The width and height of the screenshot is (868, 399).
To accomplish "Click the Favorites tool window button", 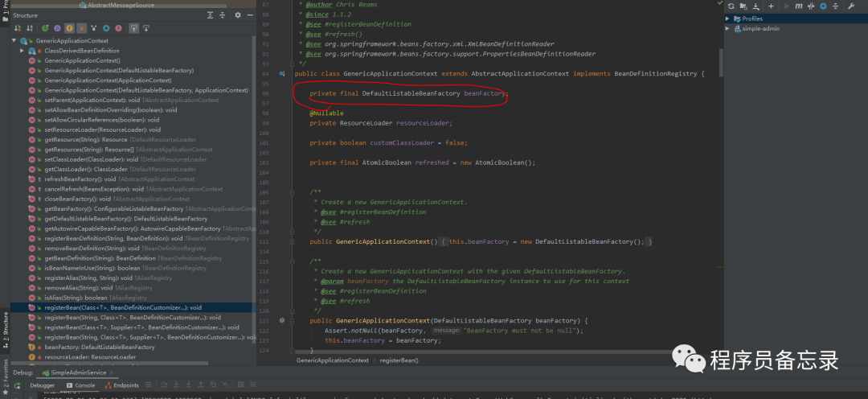I will pyautogui.click(x=4, y=372).
